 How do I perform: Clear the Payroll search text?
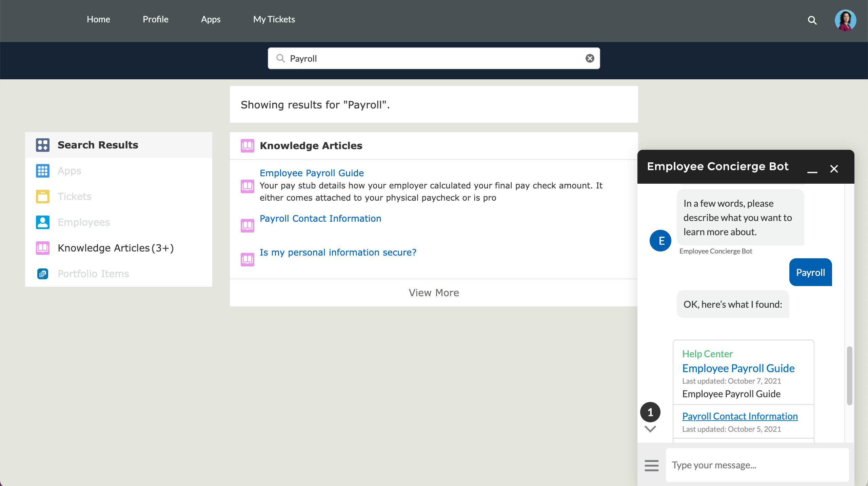click(590, 58)
